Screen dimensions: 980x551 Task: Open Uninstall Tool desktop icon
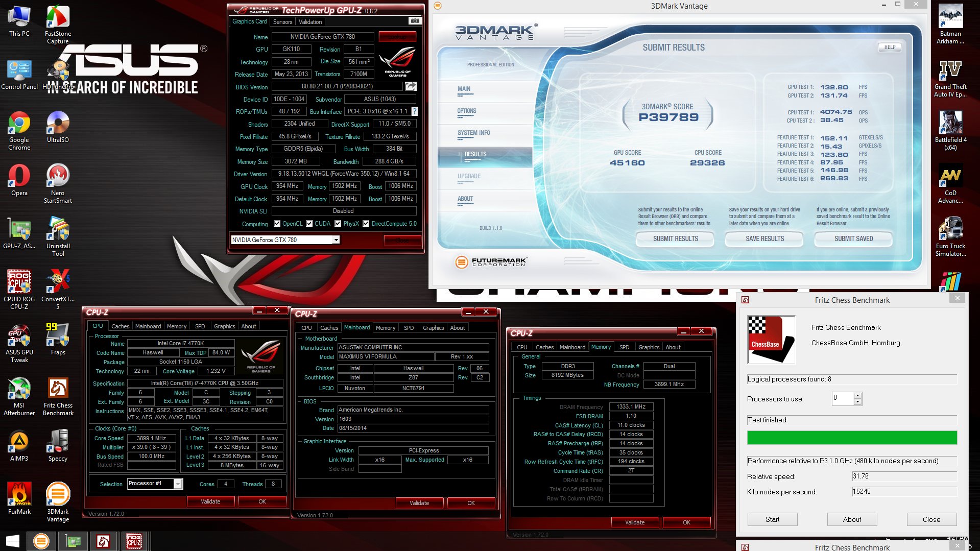[58, 236]
